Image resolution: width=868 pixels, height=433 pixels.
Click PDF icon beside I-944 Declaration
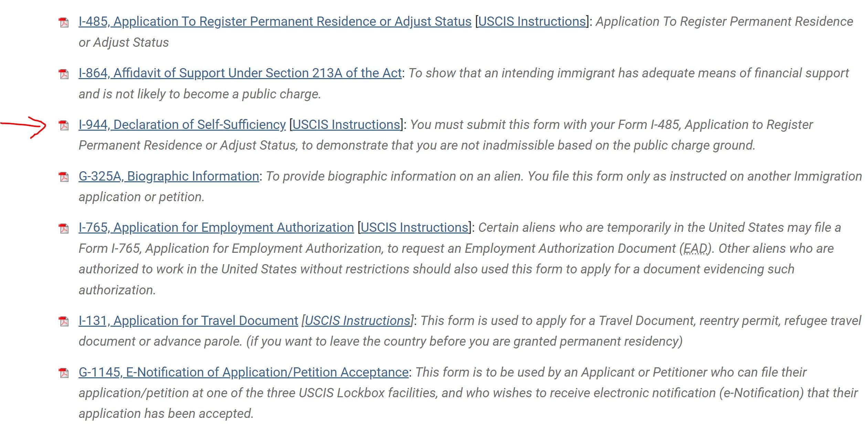pyautogui.click(x=64, y=125)
